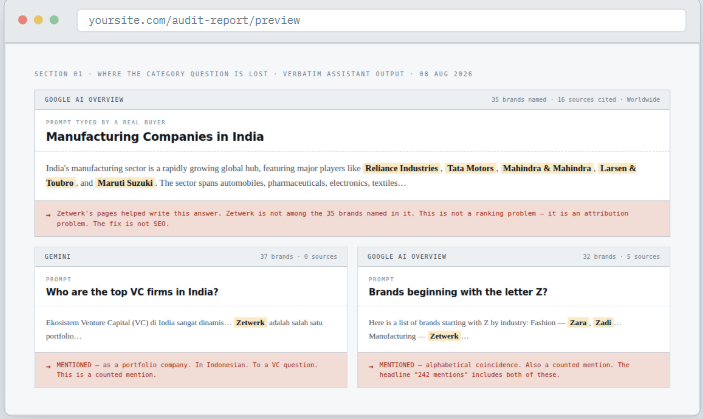Click 'GOOGLE AI OVERVIEW' label in top card
This screenshot has height=419, width=703.
[84, 99]
